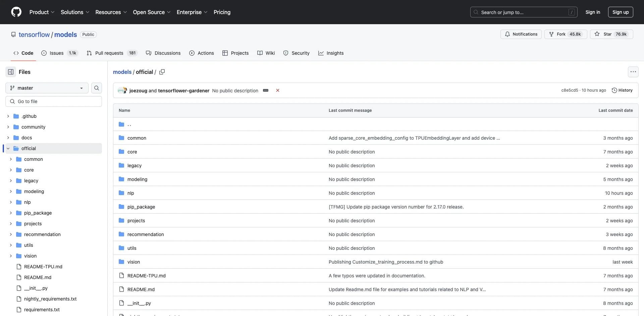
Task: Open the utils folder in table
Action: (x=132, y=248)
